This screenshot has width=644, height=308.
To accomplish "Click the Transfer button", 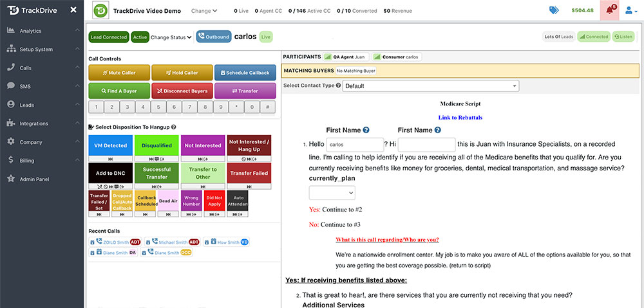I will (x=245, y=91).
